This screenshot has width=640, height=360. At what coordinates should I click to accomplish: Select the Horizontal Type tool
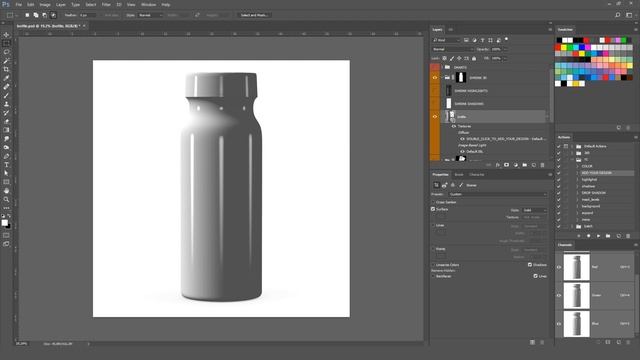click(6, 165)
